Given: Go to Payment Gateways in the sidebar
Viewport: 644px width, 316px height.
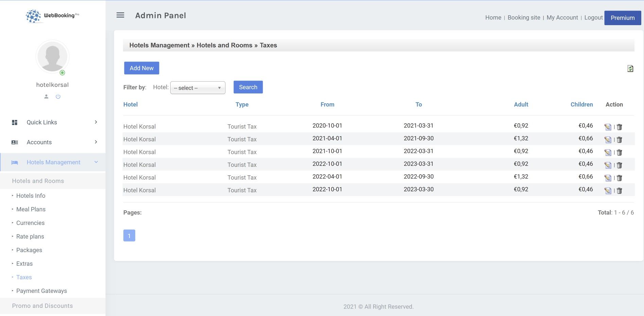Looking at the screenshot, I should coord(41,291).
